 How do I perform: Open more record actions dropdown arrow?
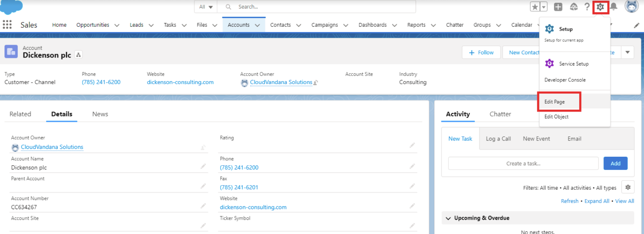627,52
